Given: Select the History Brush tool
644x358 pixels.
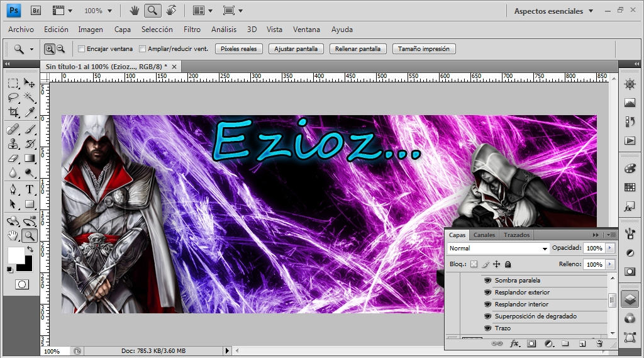Looking at the screenshot, I should point(29,144).
